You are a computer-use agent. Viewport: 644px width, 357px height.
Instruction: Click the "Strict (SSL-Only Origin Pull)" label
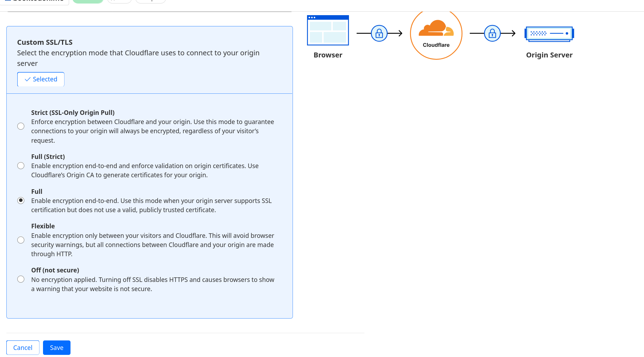pyautogui.click(x=73, y=112)
